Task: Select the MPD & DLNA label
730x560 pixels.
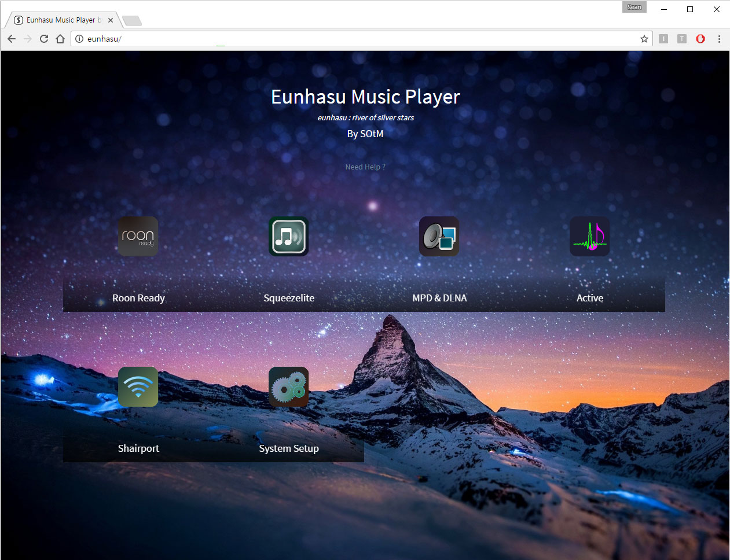Action: [439, 299]
